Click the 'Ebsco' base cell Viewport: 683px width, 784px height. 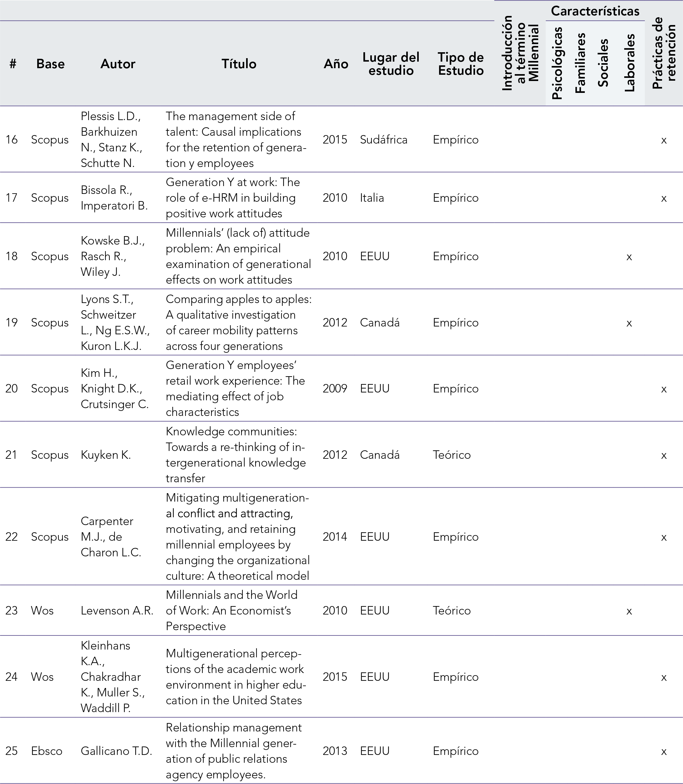pyautogui.click(x=47, y=751)
